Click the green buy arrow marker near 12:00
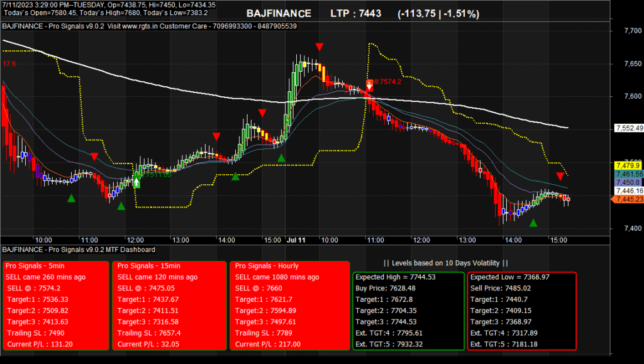Screen dimensions: 644x364 pyautogui.click(x=136, y=182)
